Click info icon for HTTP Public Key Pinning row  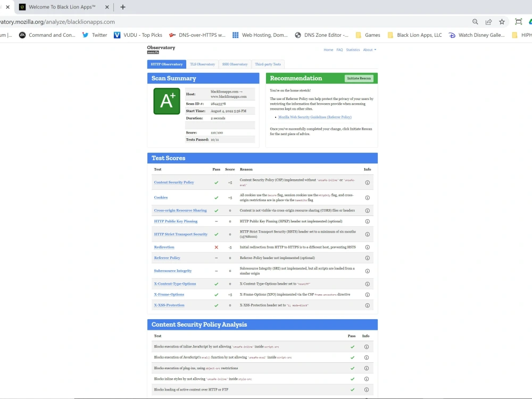click(367, 221)
